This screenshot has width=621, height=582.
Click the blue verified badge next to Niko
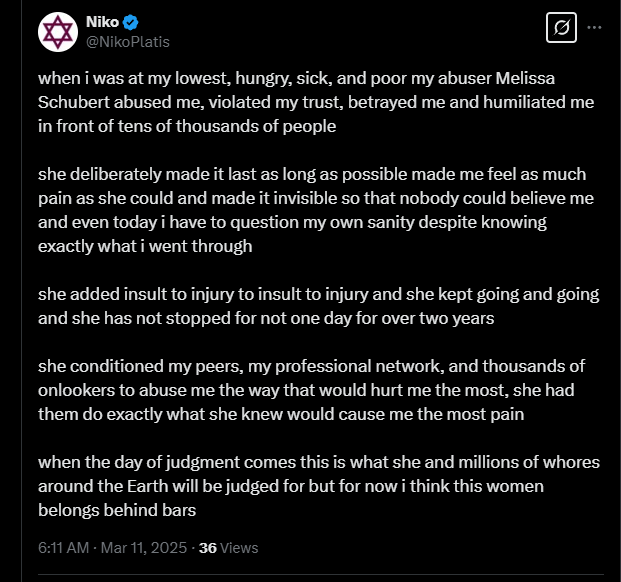pos(130,22)
